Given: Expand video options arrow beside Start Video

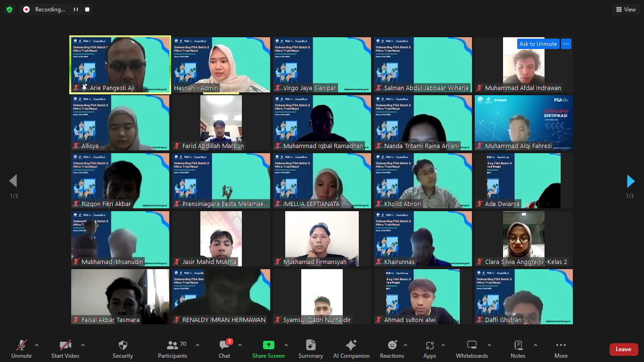Looking at the screenshot, I should click(x=83, y=345).
